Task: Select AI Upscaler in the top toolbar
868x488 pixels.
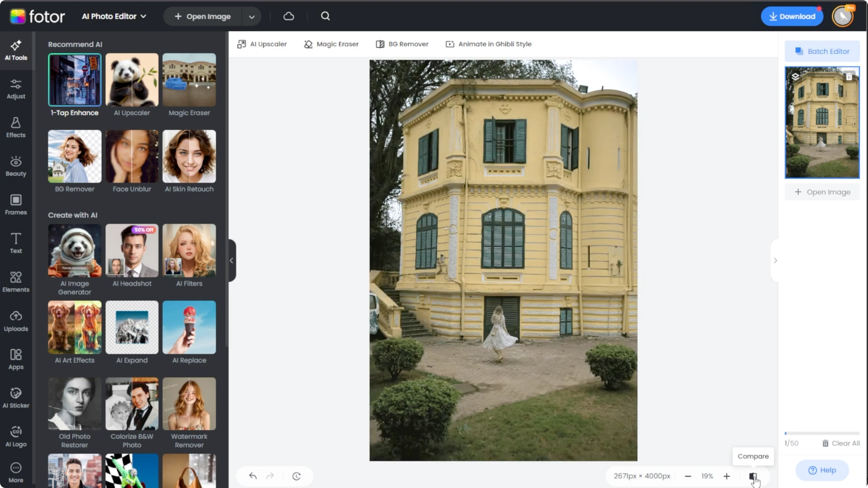Action: 262,44
